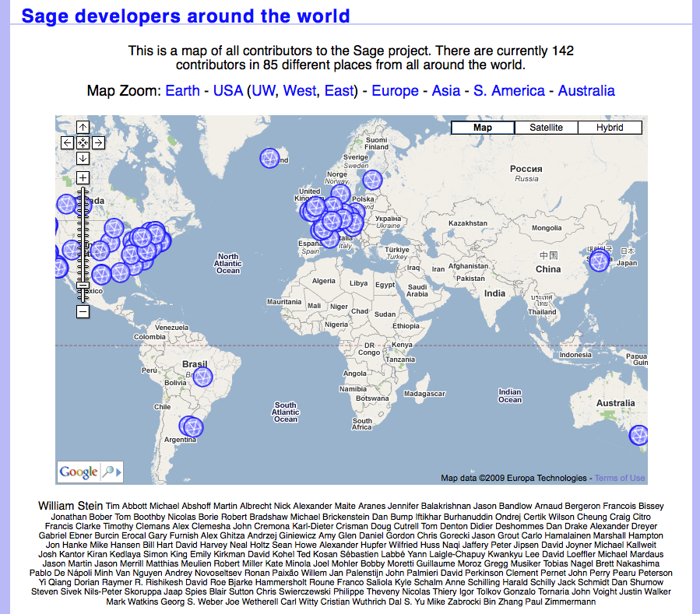Click the Indian Ocean label
This screenshot has width=700, height=614.
point(510,395)
